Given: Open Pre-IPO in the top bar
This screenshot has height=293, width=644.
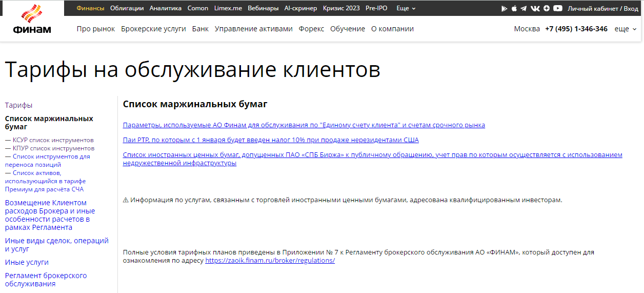Looking at the screenshot, I should coord(376,8).
